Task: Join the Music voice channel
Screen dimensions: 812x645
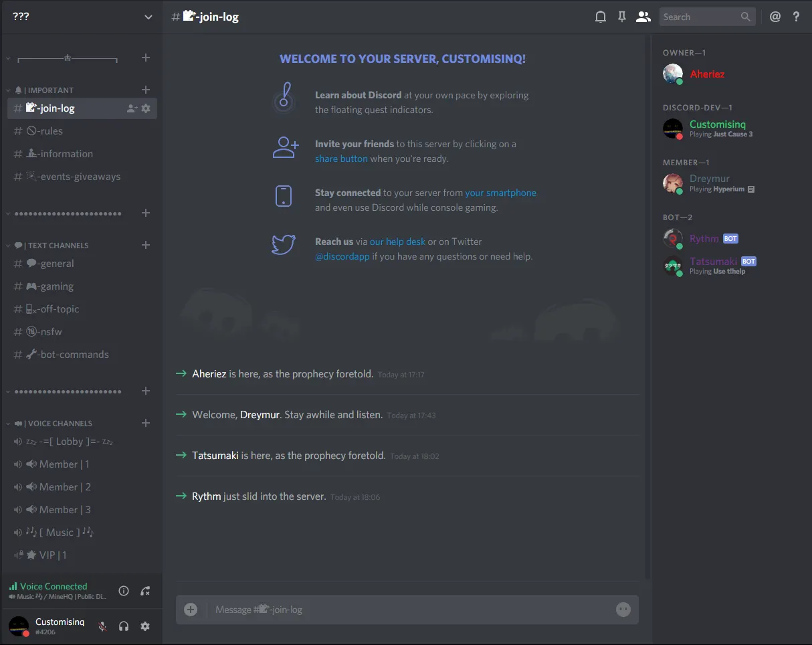Action: tap(82, 533)
